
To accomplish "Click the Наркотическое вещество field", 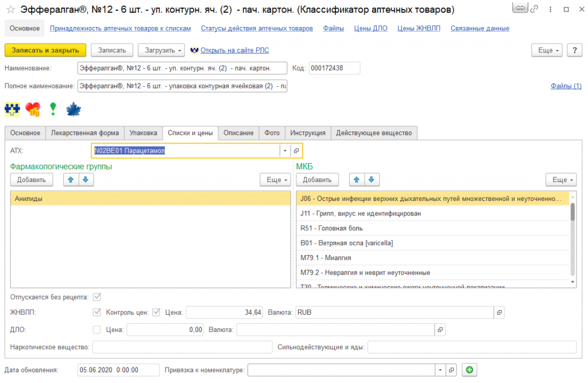I will coord(182,347).
